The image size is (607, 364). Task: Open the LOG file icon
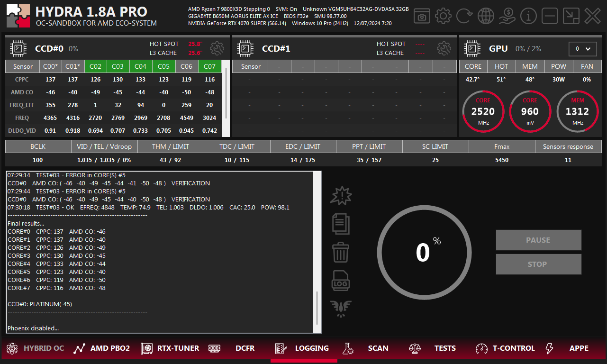(341, 281)
